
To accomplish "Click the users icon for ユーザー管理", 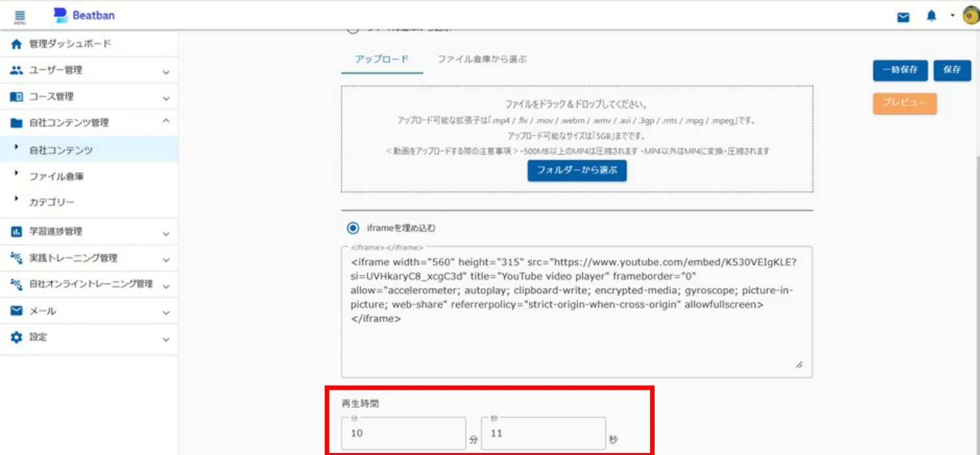I will [16, 70].
